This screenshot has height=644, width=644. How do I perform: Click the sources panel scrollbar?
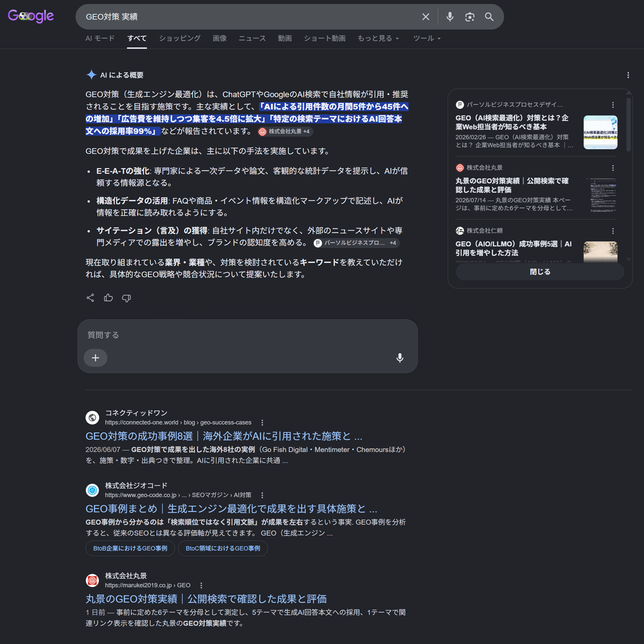coord(629,124)
